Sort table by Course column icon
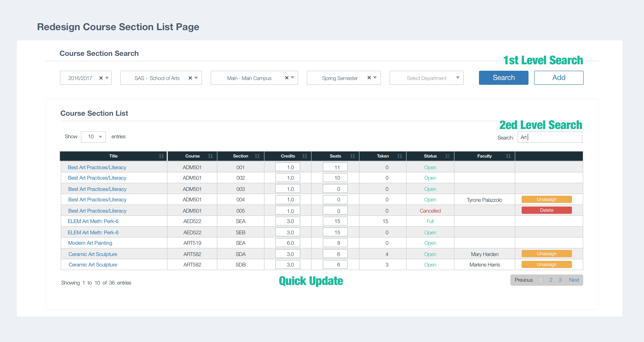 (211, 156)
